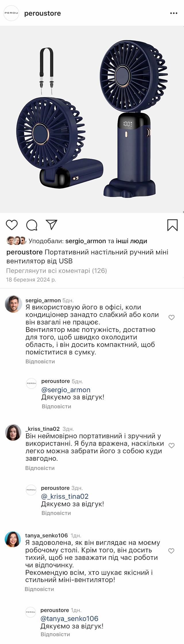Reply to tanya_senko106's comment
This screenshot has width=184, height=644.
39,589
